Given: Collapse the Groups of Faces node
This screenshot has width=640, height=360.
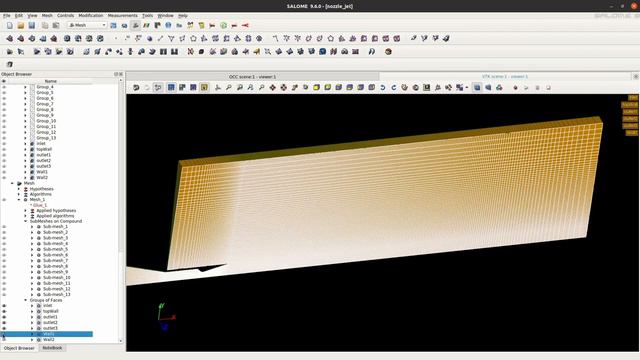Looking at the screenshot, I should [x=25, y=300].
